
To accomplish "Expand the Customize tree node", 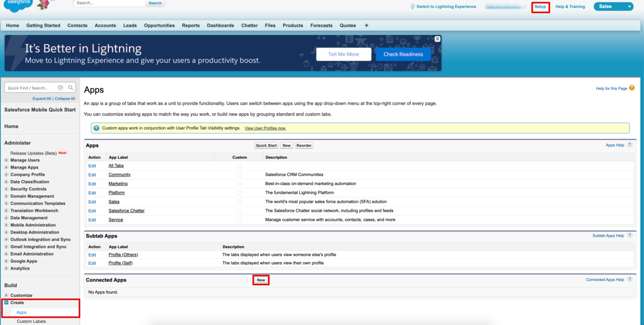I will pyautogui.click(x=7, y=295).
